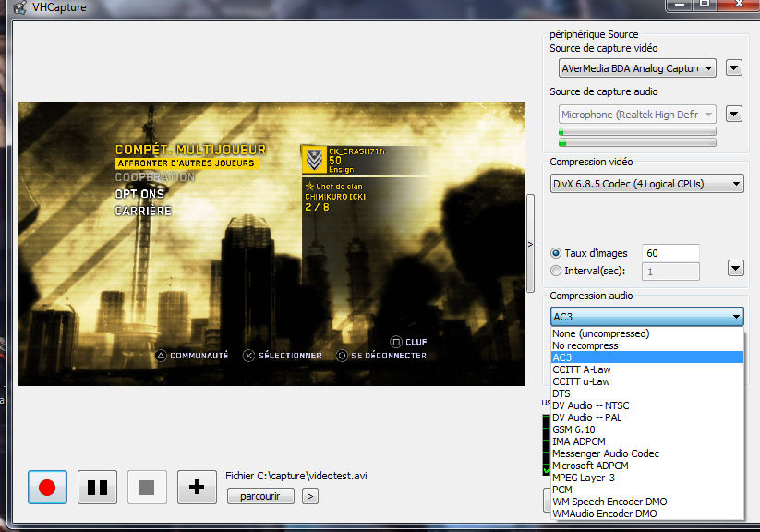Select Microsoft ADPCM audio codec
This screenshot has width=760, height=532.
[647, 465]
